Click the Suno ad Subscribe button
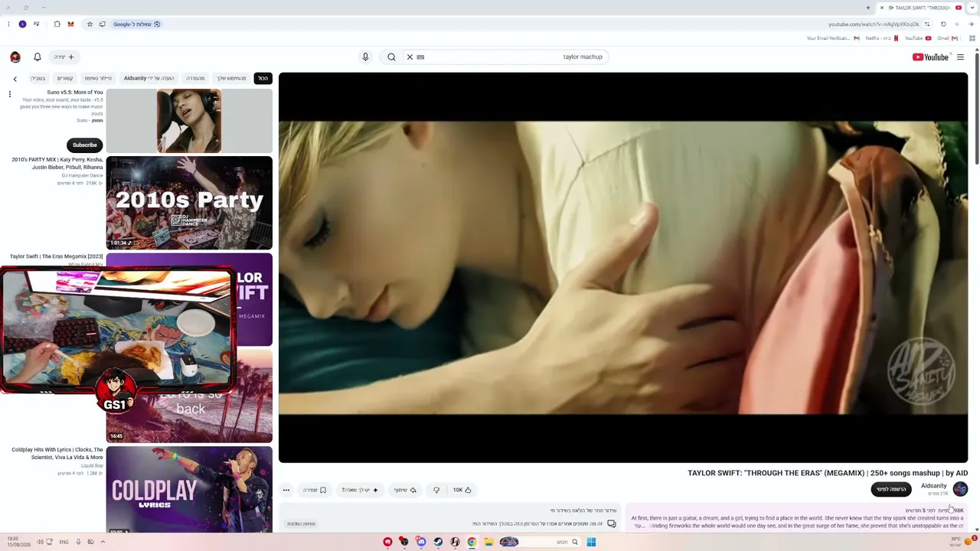Image resolution: width=980 pixels, height=551 pixels. [84, 145]
